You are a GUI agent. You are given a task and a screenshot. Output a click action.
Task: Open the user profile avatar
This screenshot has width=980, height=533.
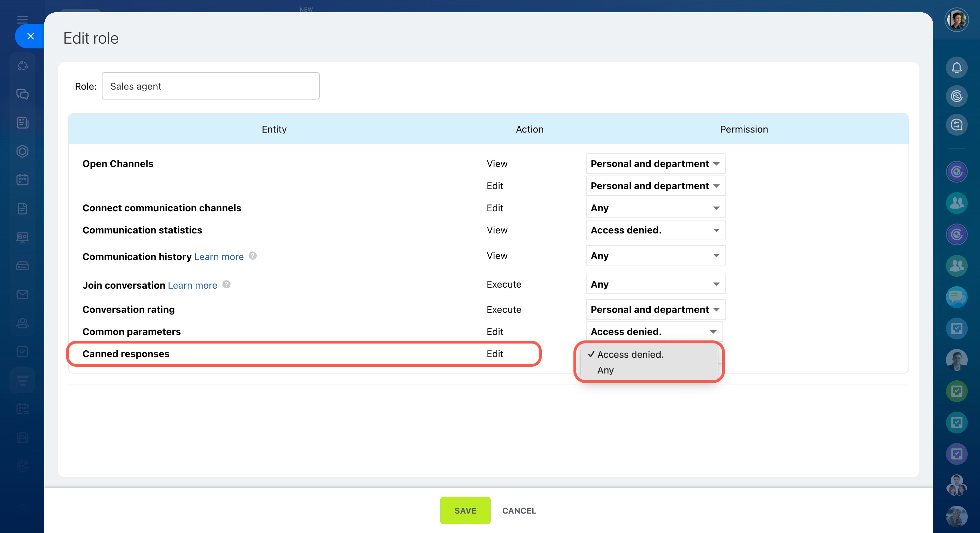coord(956,20)
